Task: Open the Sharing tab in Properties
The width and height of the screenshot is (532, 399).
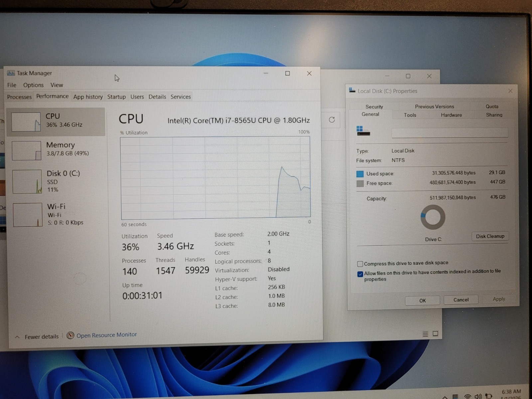Action: click(x=494, y=115)
